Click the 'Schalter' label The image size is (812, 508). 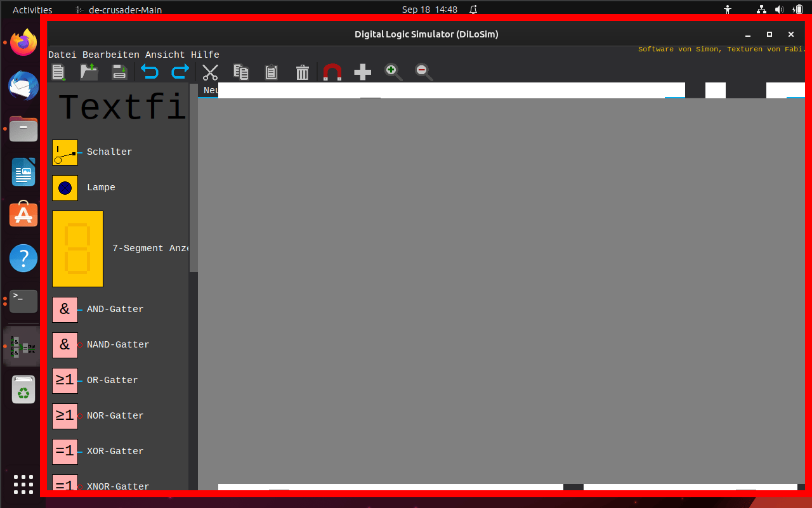(x=109, y=152)
